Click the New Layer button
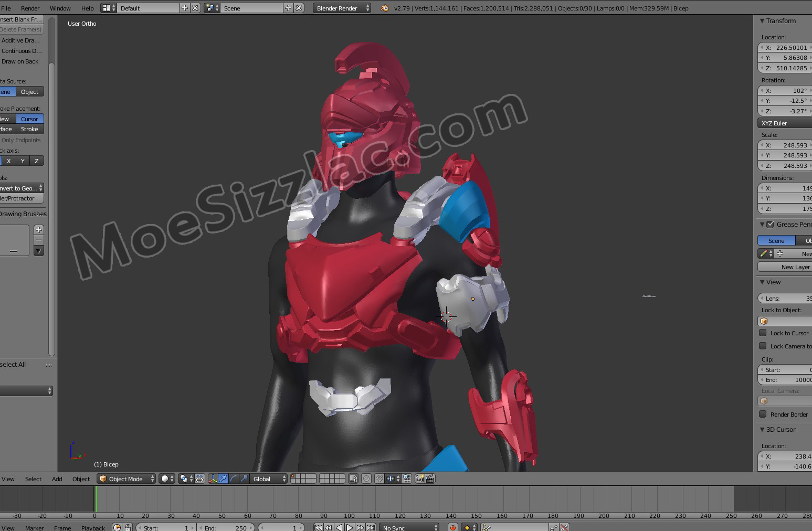 [785, 267]
